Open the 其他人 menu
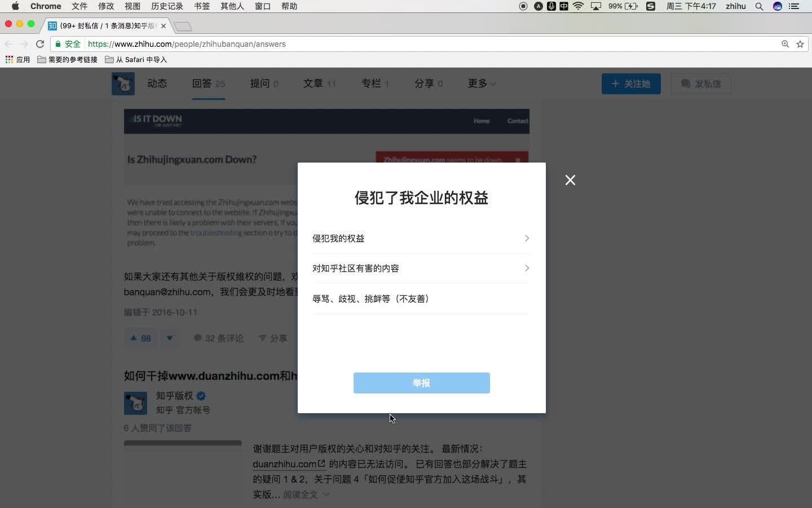Screen dimensions: 812x508 pos(232,6)
